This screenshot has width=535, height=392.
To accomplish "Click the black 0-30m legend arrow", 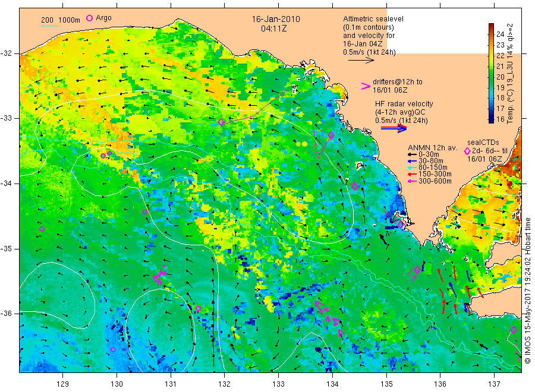I will (412, 154).
